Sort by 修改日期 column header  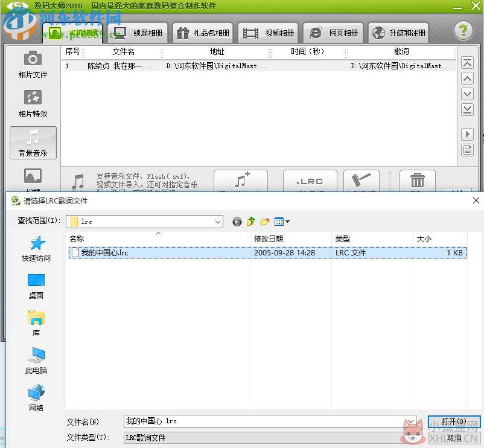point(291,238)
